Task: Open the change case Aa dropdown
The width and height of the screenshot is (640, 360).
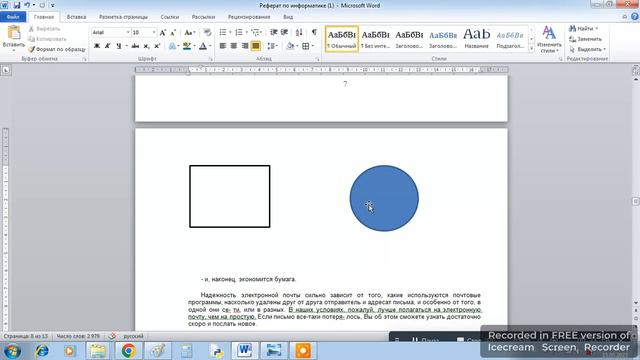Action: click(189, 33)
